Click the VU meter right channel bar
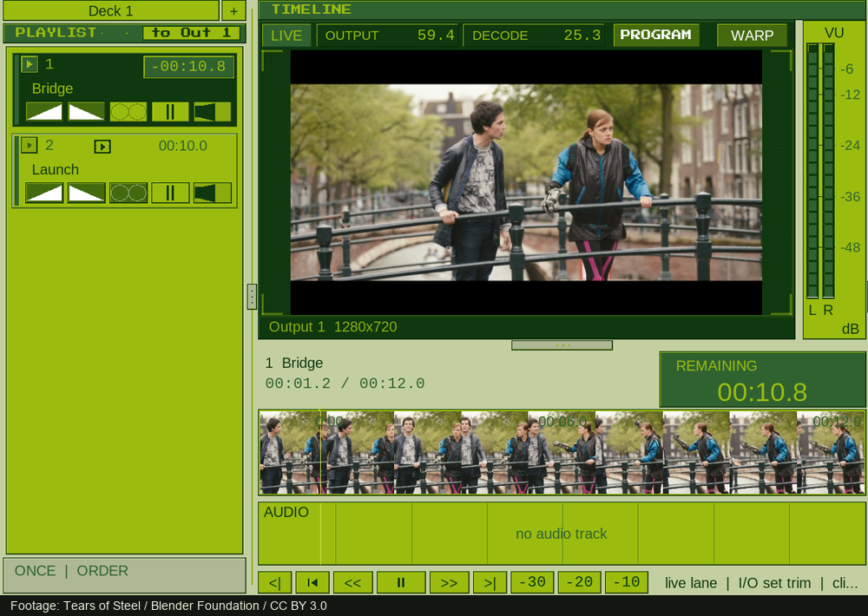This screenshot has width=868, height=616. tap(828, 171)
